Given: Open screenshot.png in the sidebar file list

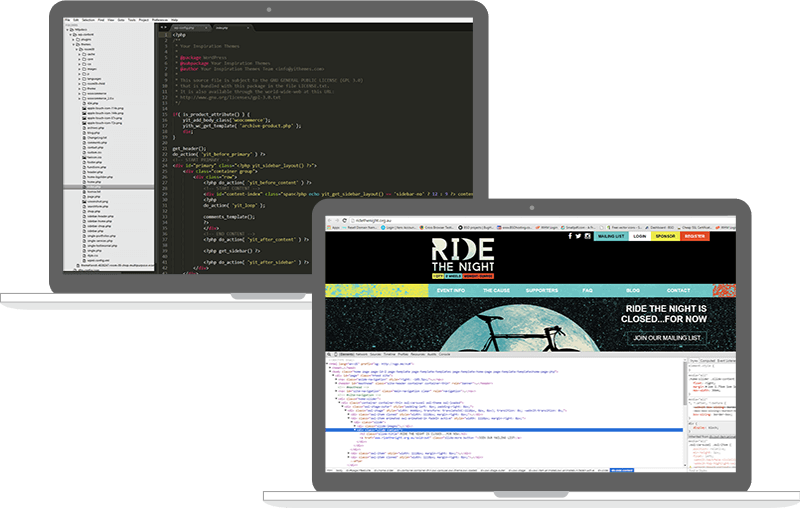Looking at the screenshot, I should point(97,201).
